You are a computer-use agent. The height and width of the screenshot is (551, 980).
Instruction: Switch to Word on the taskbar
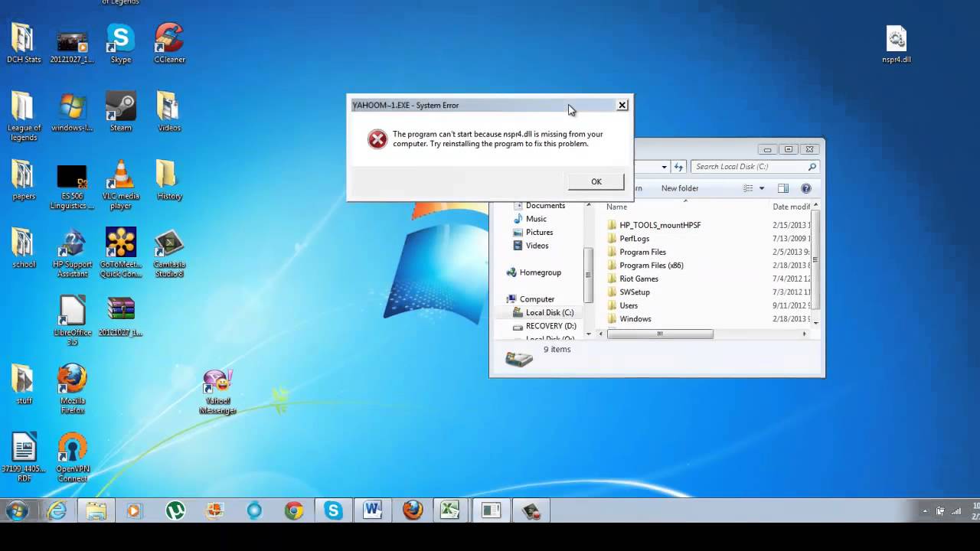(x=373, y=510)
